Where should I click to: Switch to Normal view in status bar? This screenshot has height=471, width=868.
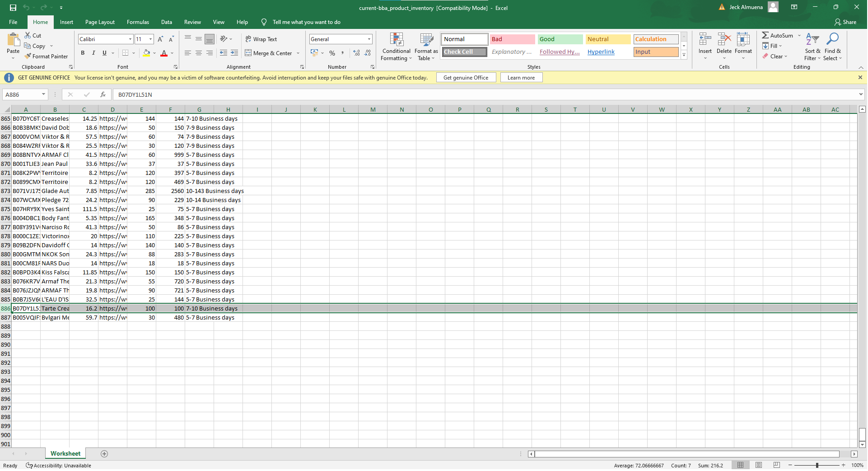click(x=740, y=465)
